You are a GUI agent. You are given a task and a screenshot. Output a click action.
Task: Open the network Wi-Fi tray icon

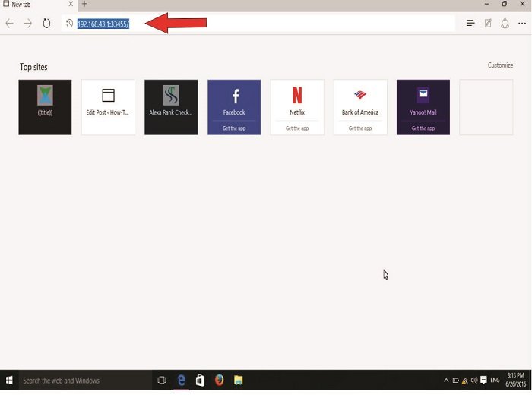pos(465,381)
